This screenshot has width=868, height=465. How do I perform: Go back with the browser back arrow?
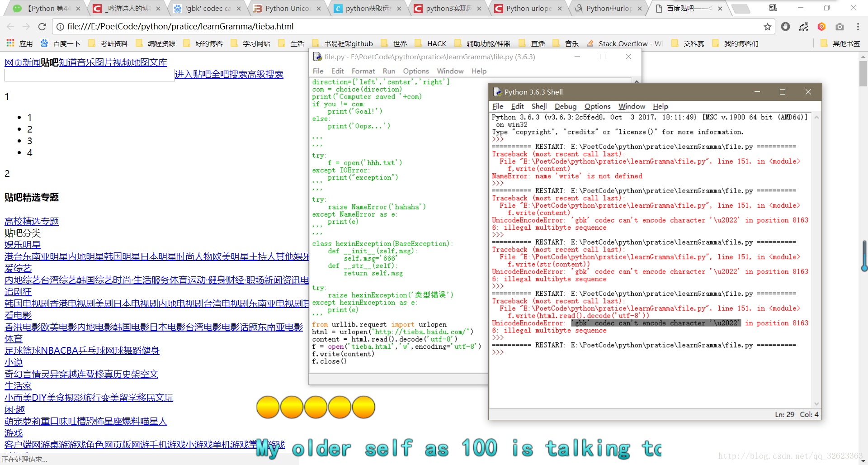(11, 27)
